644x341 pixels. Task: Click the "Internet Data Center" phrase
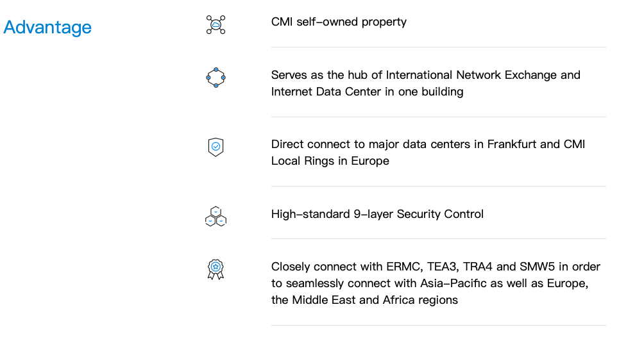326,92
